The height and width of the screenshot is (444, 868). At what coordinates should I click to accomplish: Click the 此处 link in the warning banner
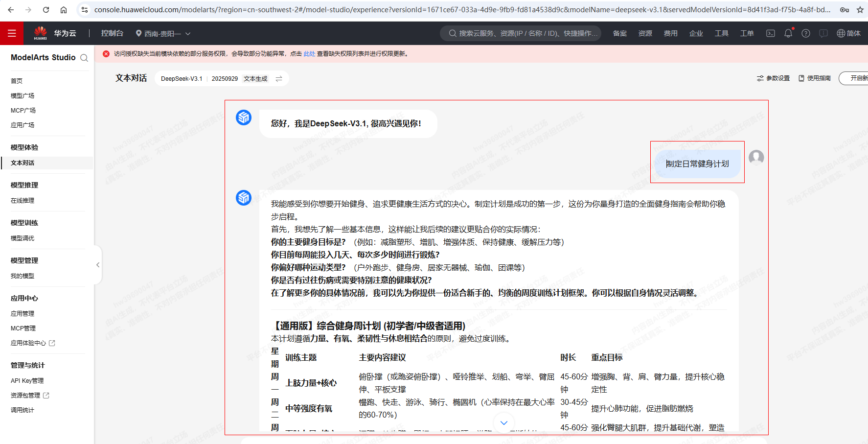pos(309,54)
